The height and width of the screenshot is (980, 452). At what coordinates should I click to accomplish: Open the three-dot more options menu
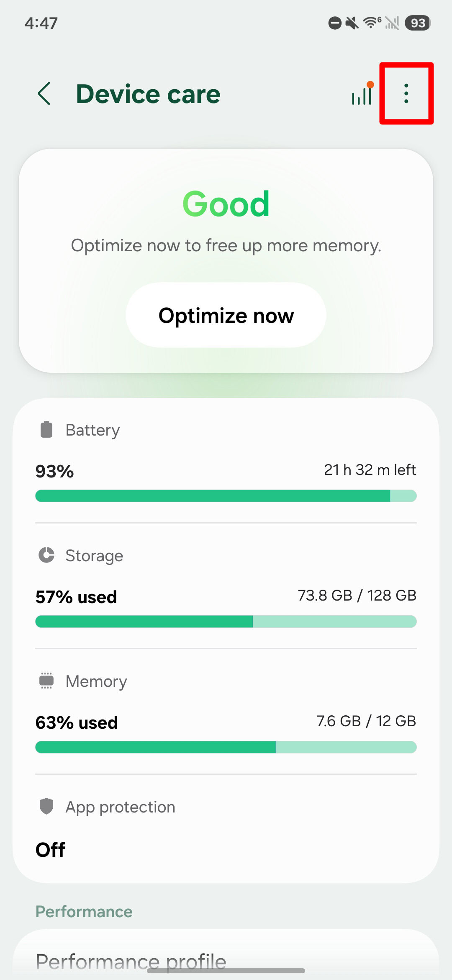click(406, 93)
